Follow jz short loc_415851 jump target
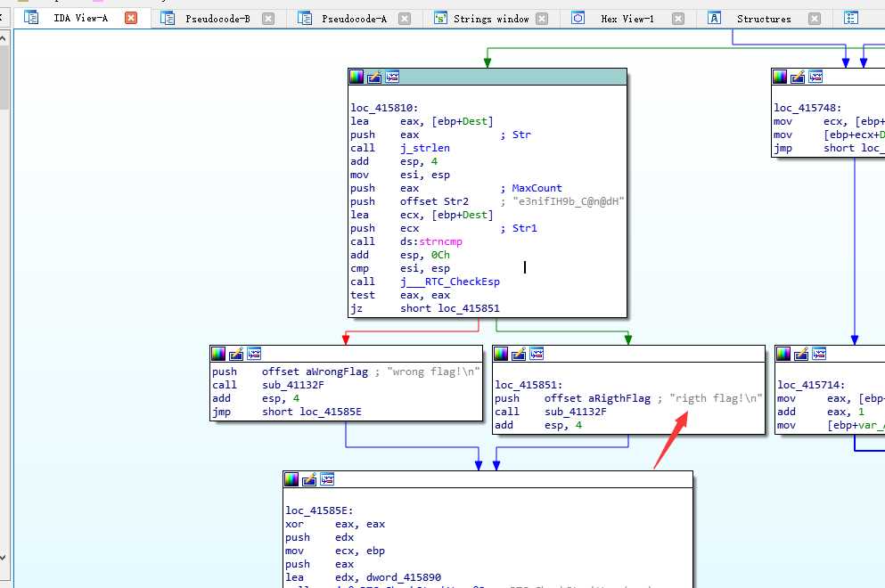The width and height of the screenshot is (885, 588). (x=469, y=308)
